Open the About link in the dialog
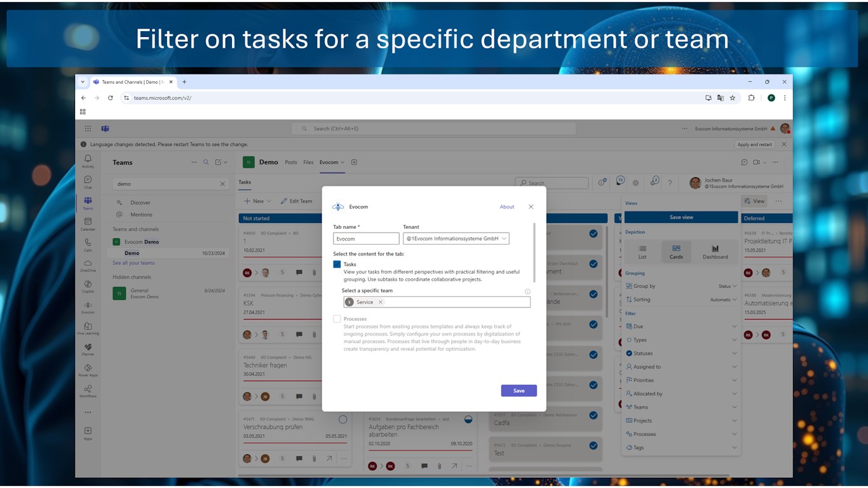The image size is (868, 488). pos(507,207)
